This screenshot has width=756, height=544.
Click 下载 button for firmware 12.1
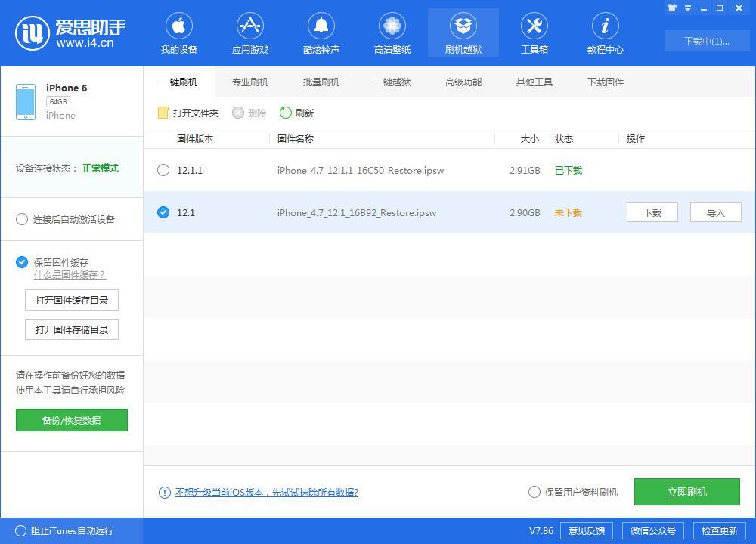(652, 212)
